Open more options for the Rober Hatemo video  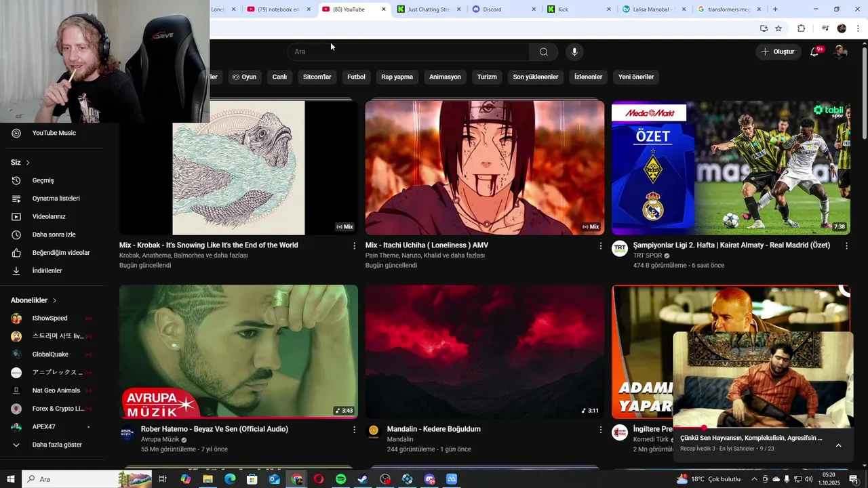click(x=354, y=430)
